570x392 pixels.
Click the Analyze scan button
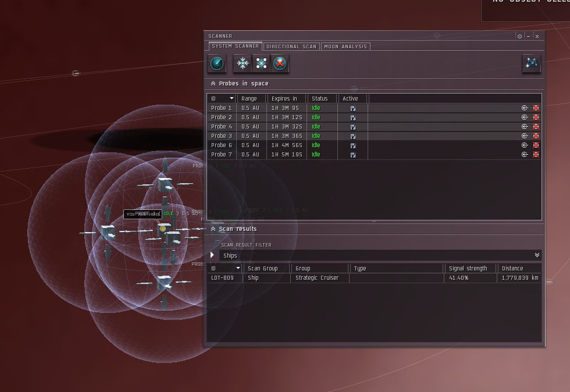(217, 63)
